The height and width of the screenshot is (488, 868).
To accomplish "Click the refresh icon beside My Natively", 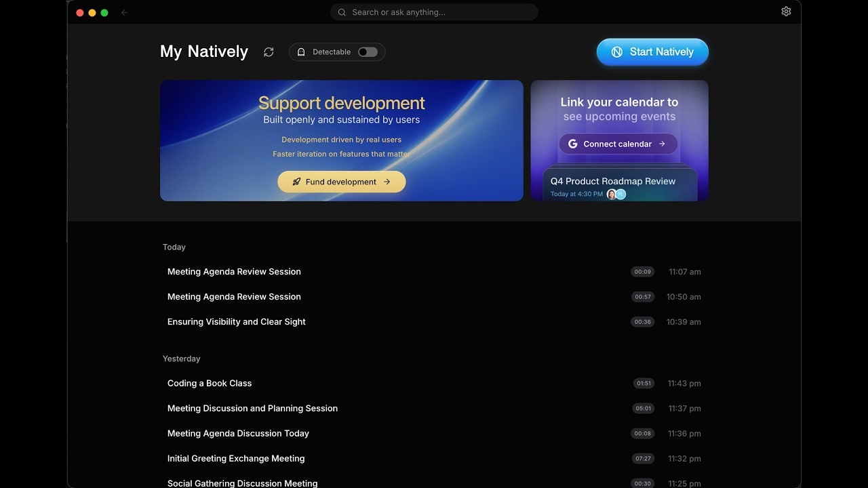I will pyautogui.click(x=269, y=52).
